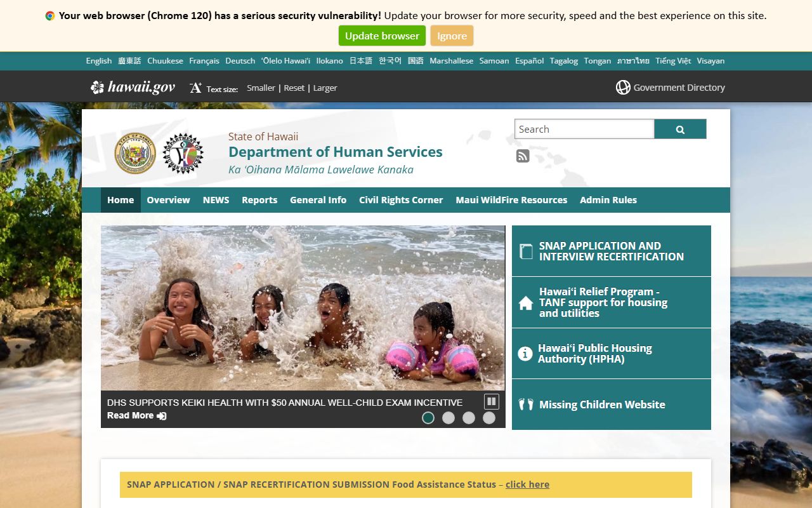This screenshot has width=812, height=508.
Task: Switch language to ʻŌlelo Hawaiʻi
Action: [285, 61]
